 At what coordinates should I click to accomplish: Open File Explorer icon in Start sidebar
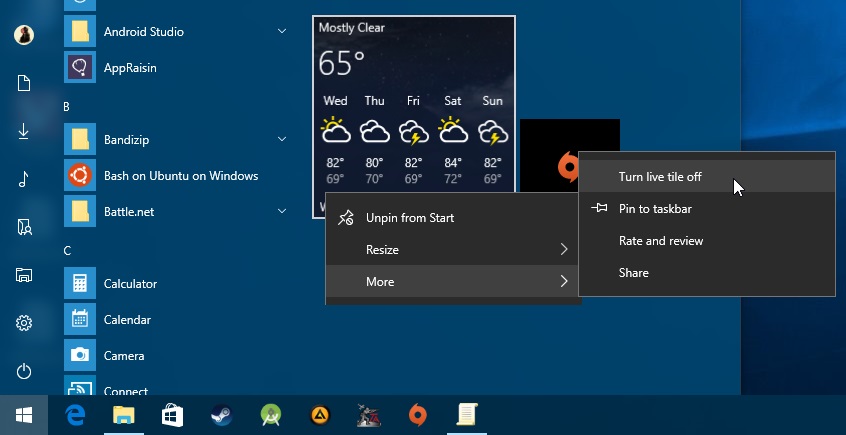coord(24,275)
